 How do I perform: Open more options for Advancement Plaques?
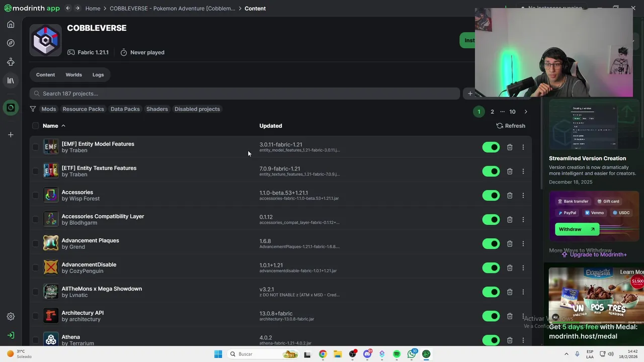click(x=523, y=243)
